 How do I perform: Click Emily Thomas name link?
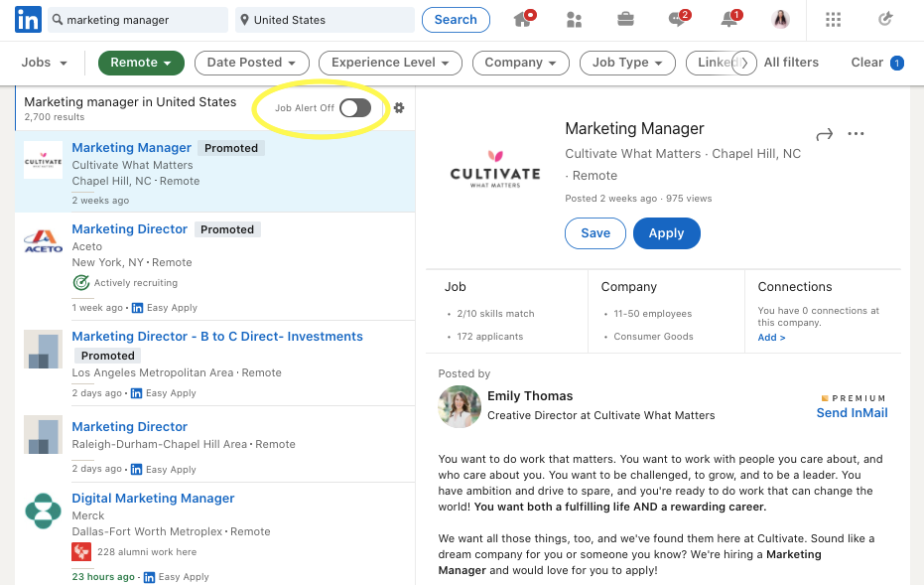point(530,395)
